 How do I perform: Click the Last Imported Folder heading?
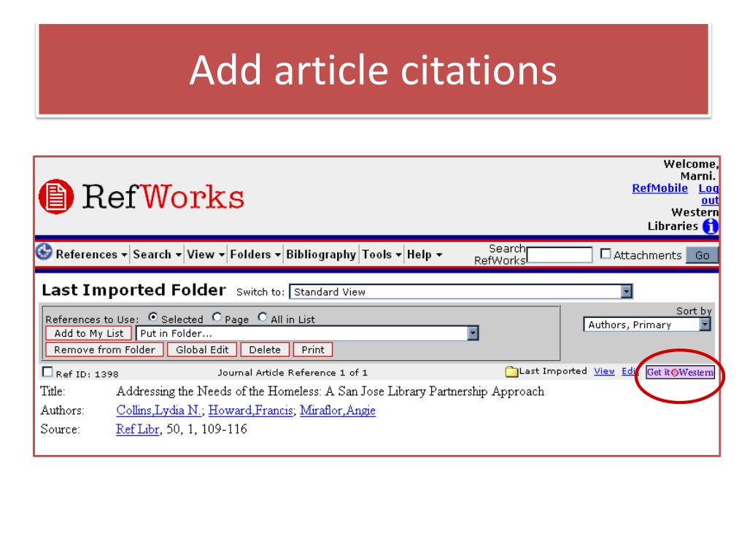tap(133, 290)
